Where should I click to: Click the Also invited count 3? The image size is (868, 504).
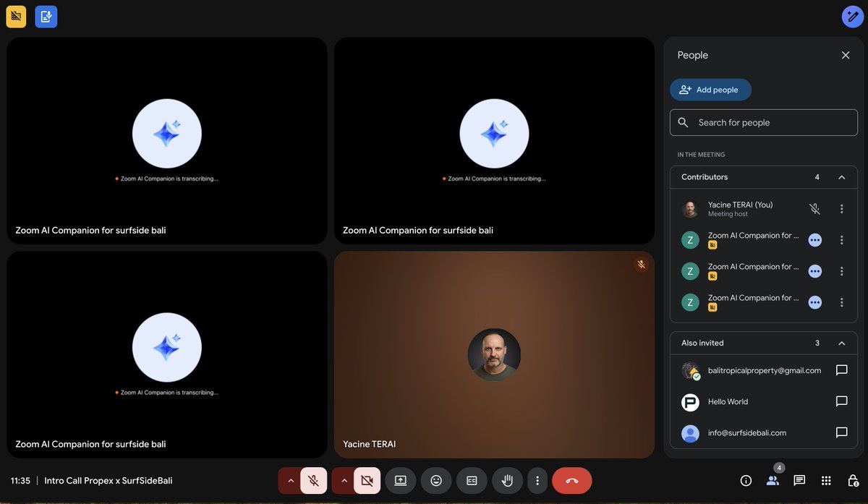pos(817,343)
